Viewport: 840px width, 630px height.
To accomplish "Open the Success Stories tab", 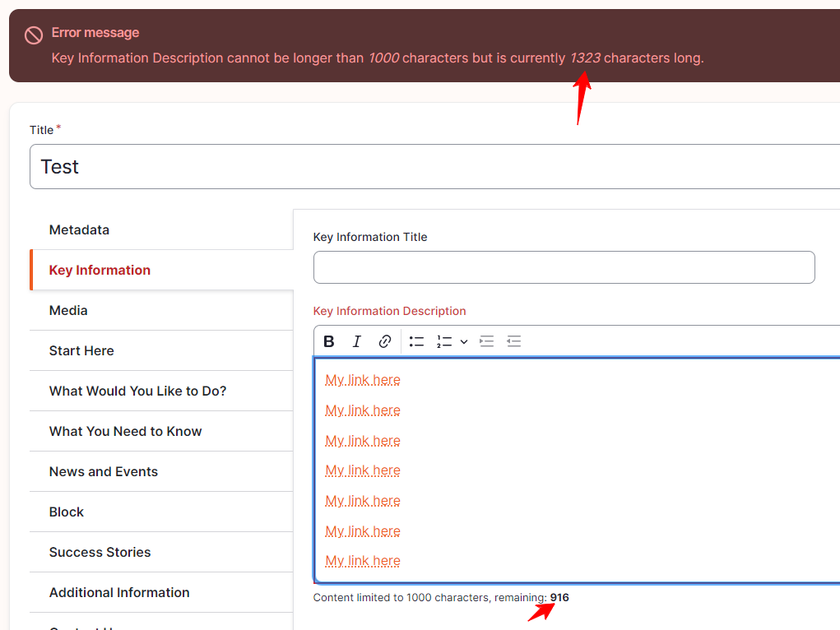I will [x=100, y=552].
